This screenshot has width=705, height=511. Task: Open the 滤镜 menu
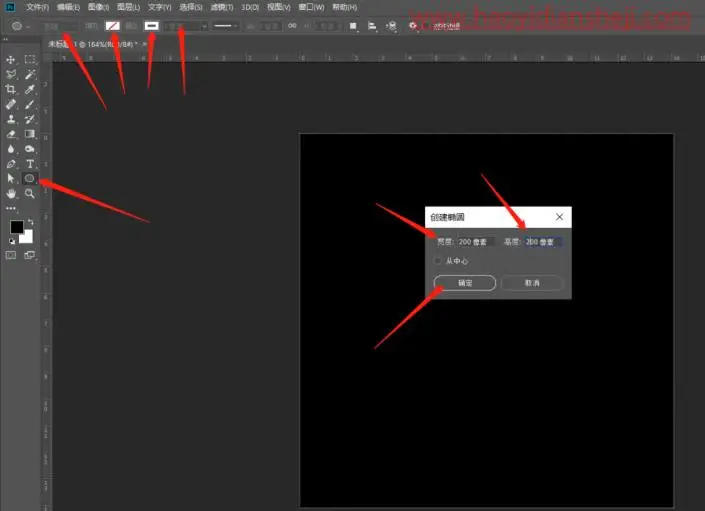(222, 7)
